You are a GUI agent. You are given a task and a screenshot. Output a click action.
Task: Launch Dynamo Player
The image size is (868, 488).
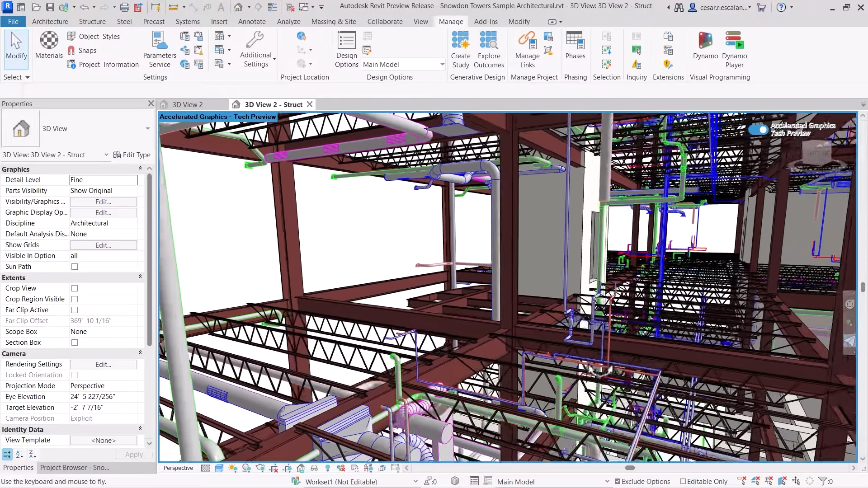click(x=734, y=50)
